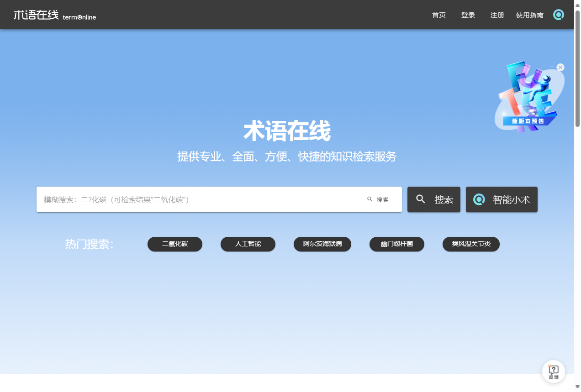Open the 反馈 feedback icon at bottom-right
The width and height of the screenshot is (581, 392).
(553, 371)
